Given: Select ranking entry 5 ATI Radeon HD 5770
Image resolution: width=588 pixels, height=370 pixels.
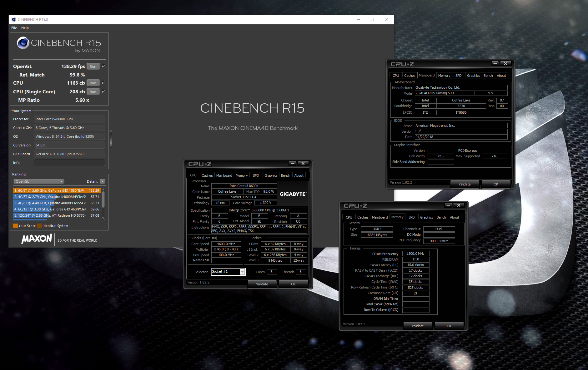Looking at the screenshot, I should [x=57, y=215].
